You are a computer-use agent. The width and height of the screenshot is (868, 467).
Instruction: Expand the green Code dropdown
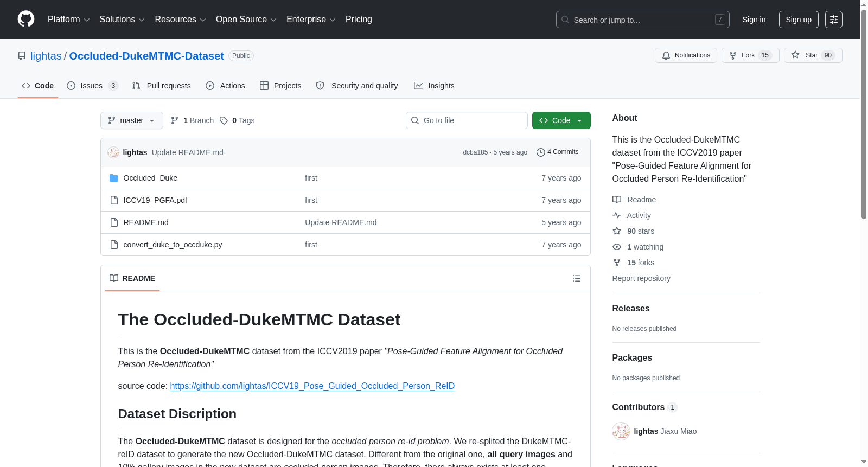pyautogui.click(x=561, y=120)
